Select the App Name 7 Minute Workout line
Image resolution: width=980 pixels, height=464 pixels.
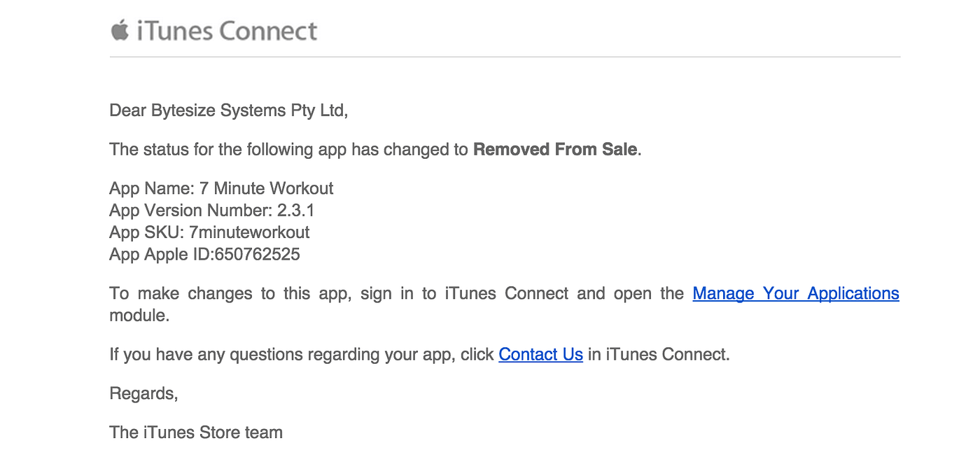coord(221,188)
